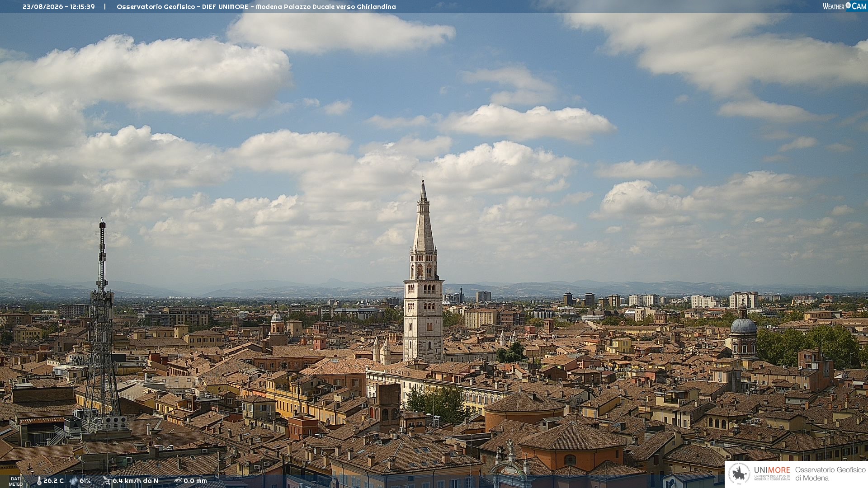The image size is (868, 488).
Task: Click the UNIMORE circular seal emblem
Action: [739, 474]
